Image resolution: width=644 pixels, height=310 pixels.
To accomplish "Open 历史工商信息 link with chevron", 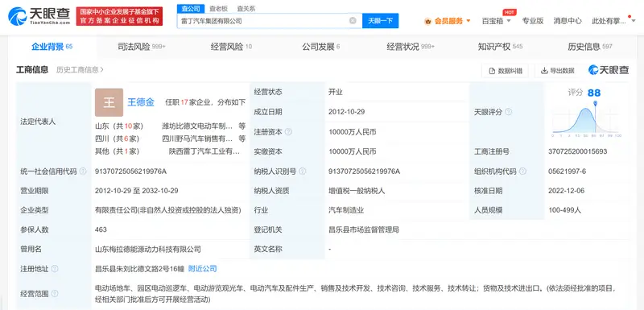I will (x=80, y=70).
